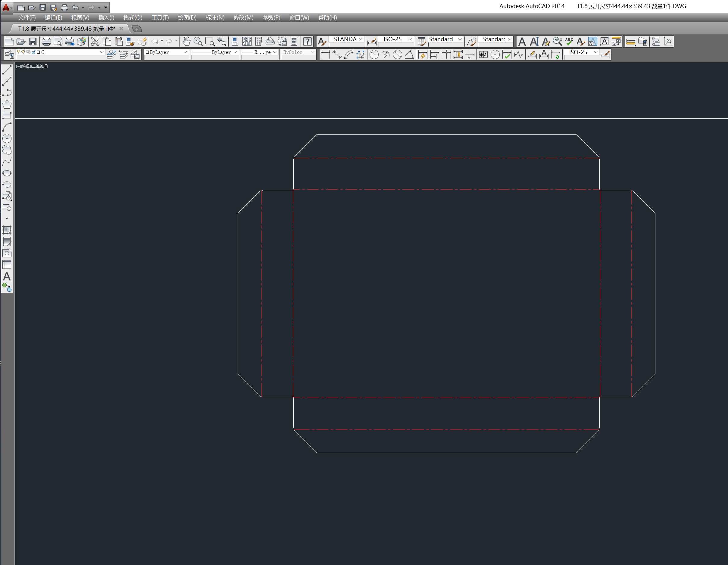
Task: Click the Angular dimension tool
Action: [x=409, y=54]
